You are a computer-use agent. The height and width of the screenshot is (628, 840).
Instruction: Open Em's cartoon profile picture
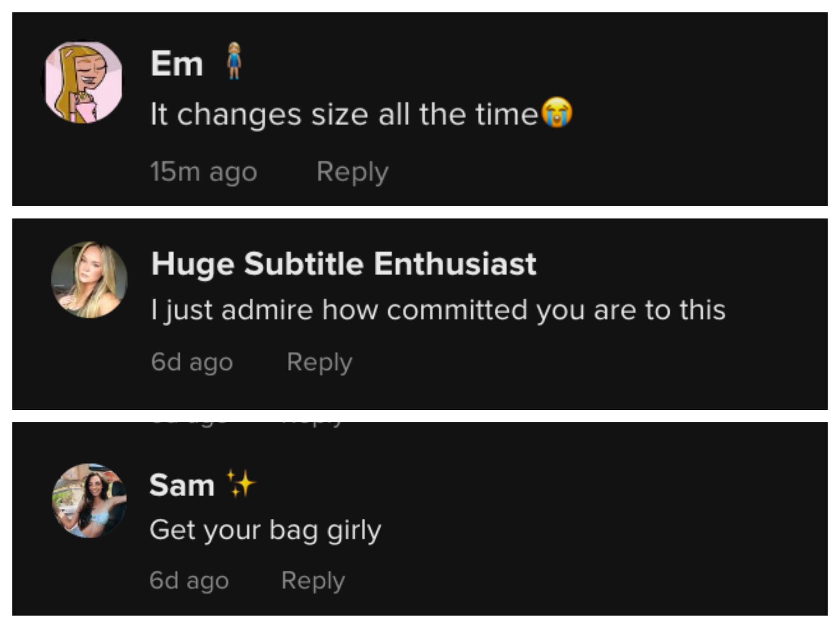point(83,82)
